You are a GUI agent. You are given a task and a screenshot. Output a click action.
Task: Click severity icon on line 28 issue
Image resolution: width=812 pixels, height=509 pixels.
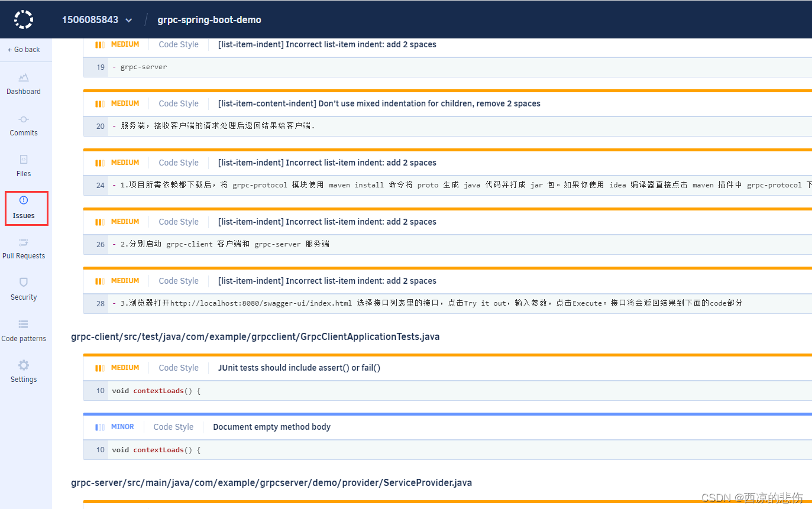(100, 281)
